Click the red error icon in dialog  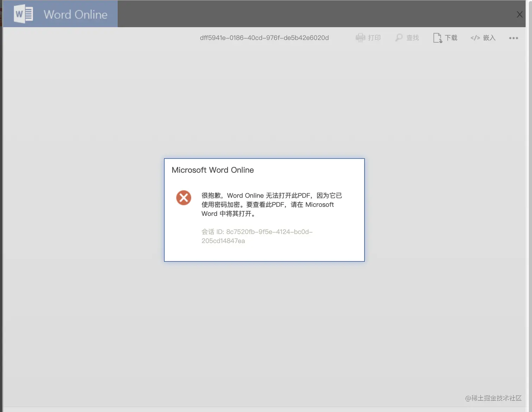tap(184, 198)
